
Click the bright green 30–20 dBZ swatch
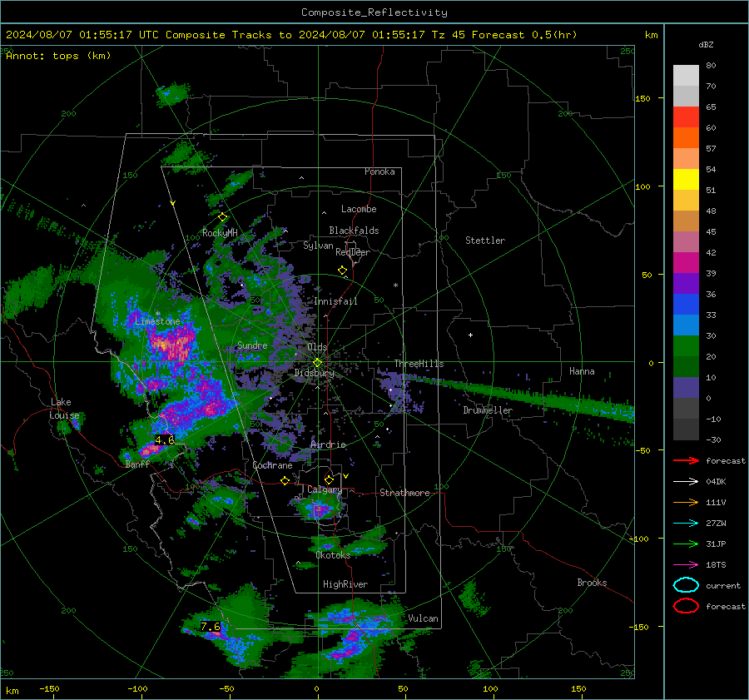[x=686, y=346]
